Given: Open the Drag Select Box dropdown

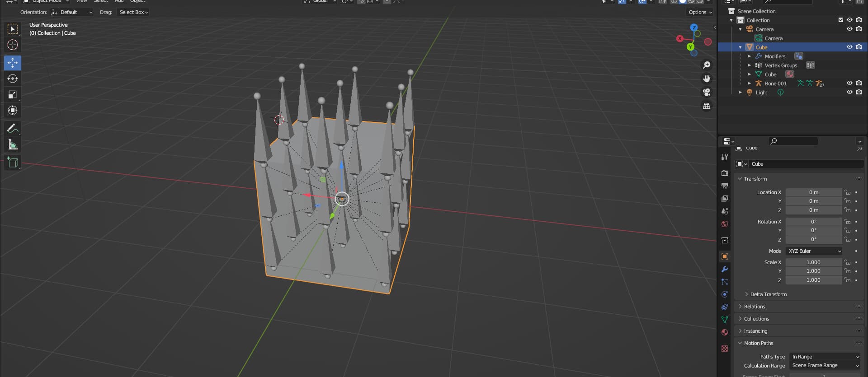Looking at the screenshot, I should click(133, 12).
